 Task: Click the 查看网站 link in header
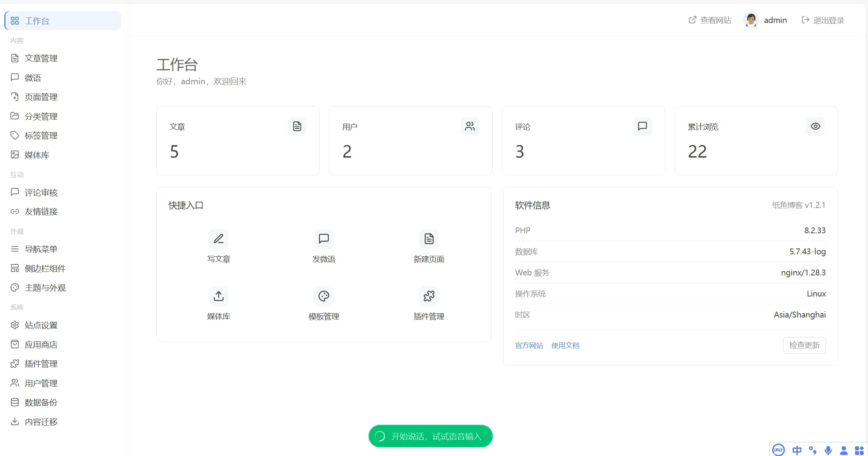point(710,20)
